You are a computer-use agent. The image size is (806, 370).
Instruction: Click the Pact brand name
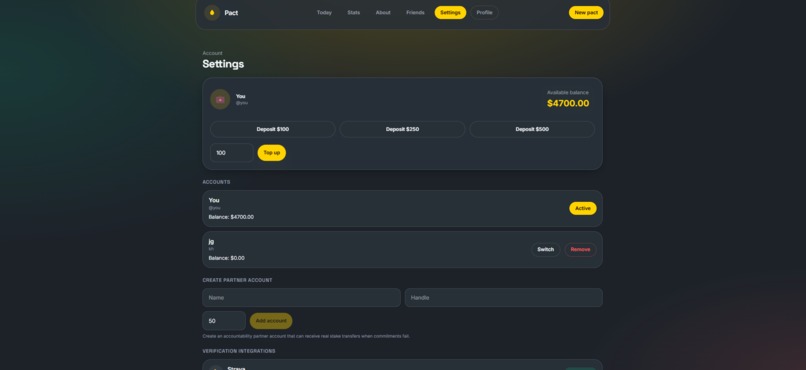coord(231,13)
